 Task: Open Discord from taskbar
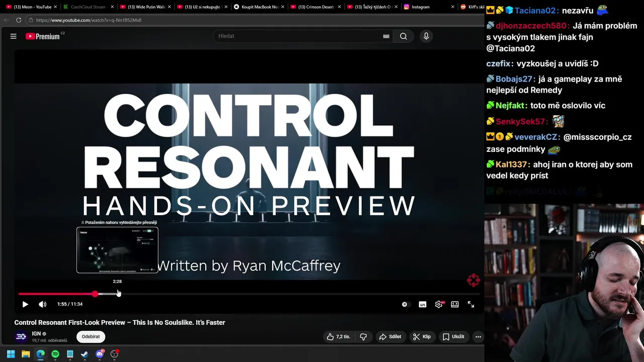(100, 354)
